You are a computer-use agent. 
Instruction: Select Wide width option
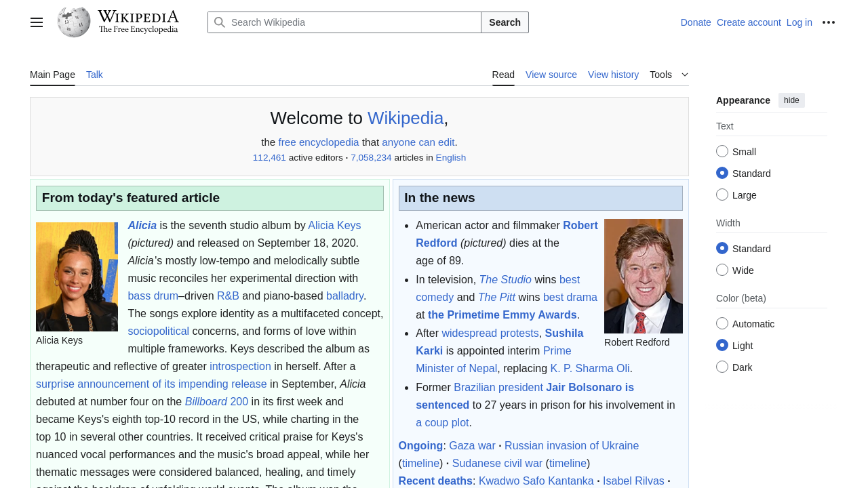pos(722,270)
